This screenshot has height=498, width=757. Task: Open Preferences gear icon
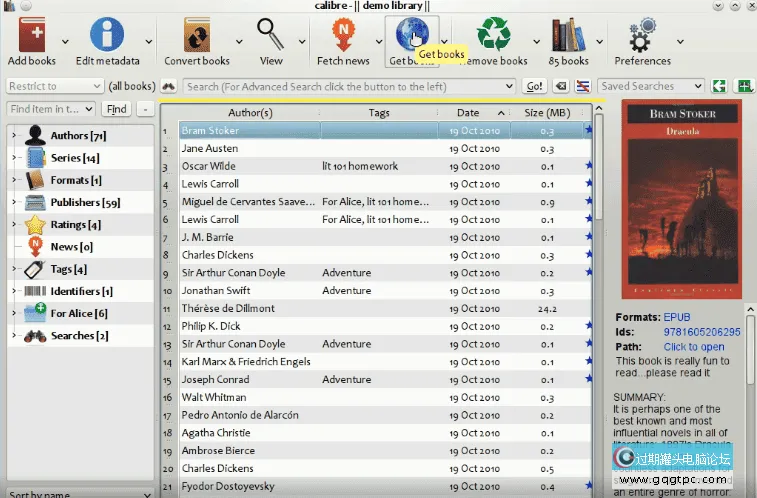point(642,36)
